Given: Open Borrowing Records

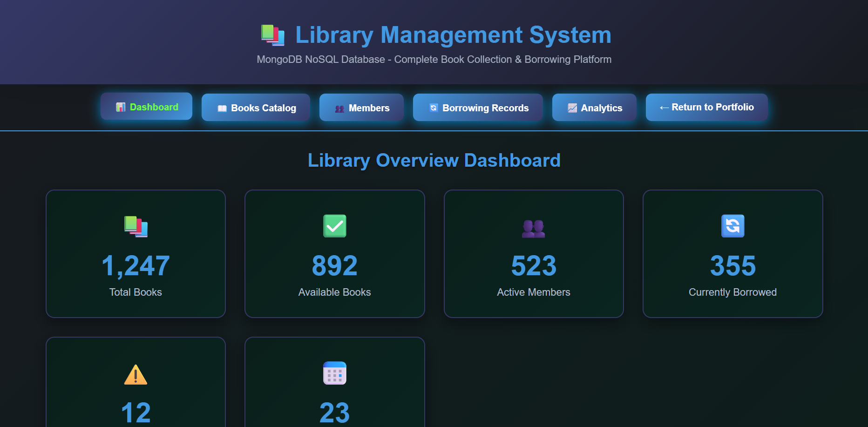Looking at the screenshot, I should click(x=477, y=108).
